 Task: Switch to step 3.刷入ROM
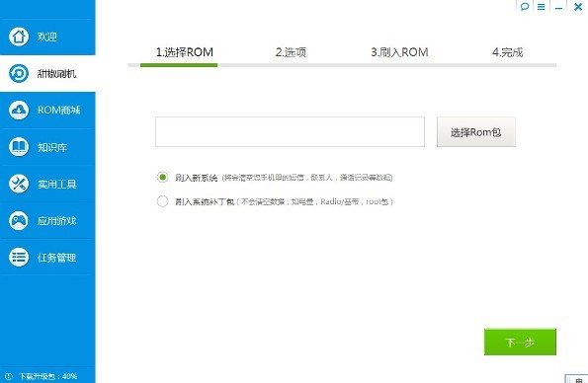[x=400, y=52]
